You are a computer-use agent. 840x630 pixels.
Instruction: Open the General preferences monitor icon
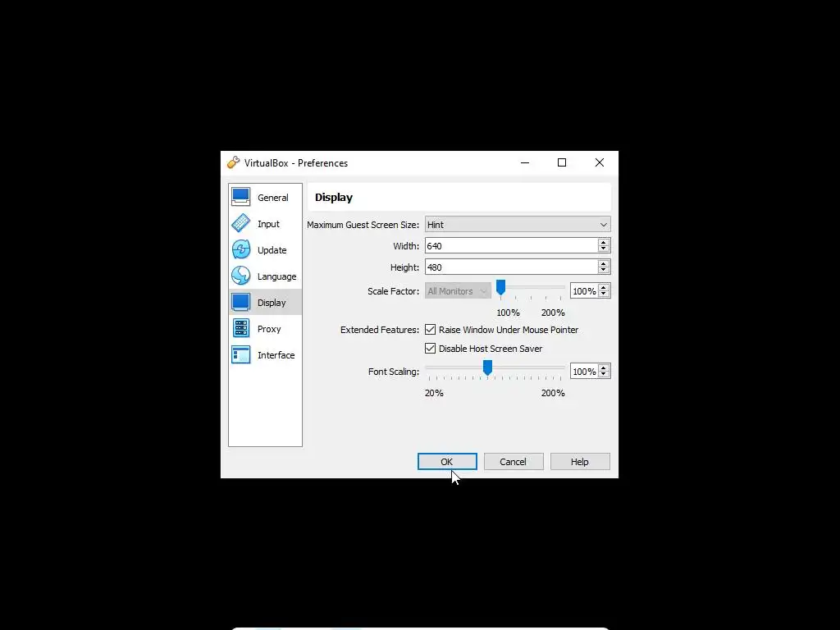(240, 197)
